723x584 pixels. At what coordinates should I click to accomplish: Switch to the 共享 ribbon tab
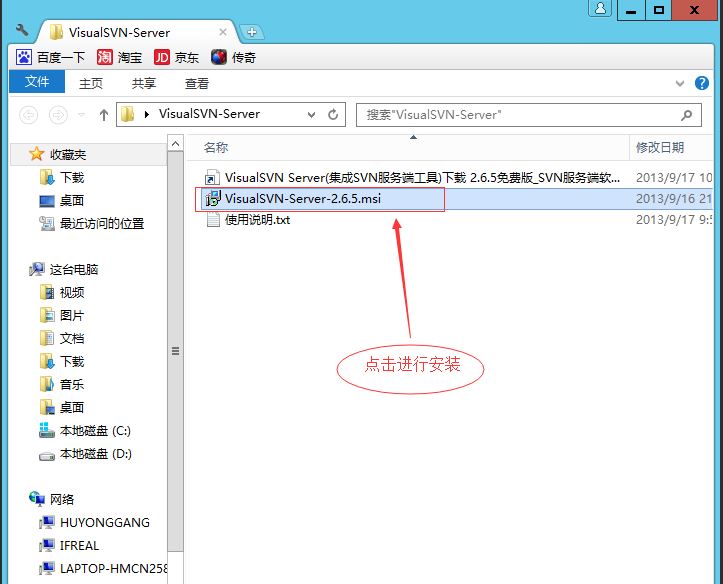[x=144, y=83]
